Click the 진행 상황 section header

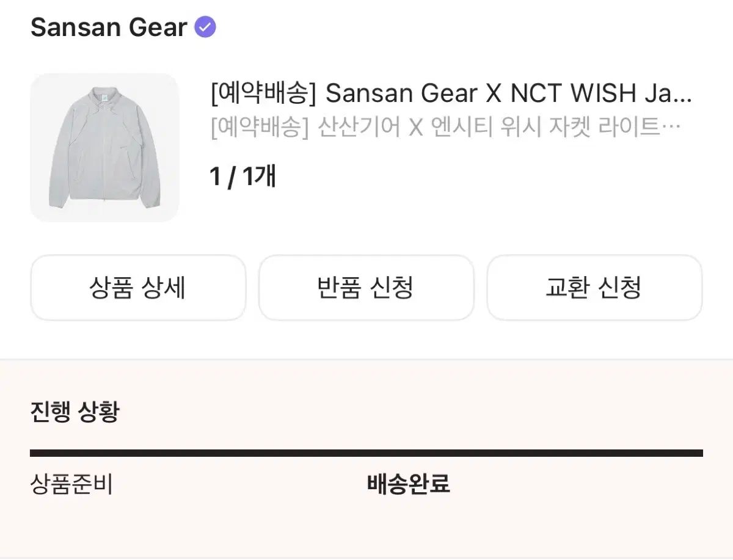pyautogui.click(x=75, y=412)
